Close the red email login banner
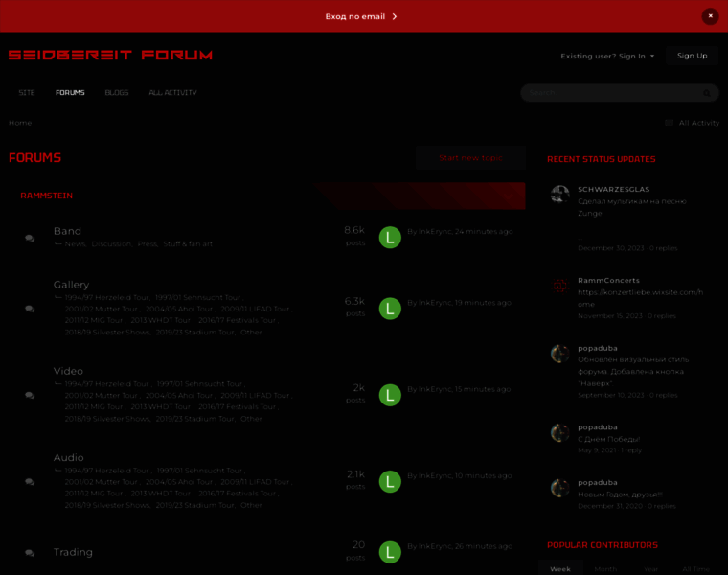The width and height of the screenshot is (728, 575). coord(710,16)
